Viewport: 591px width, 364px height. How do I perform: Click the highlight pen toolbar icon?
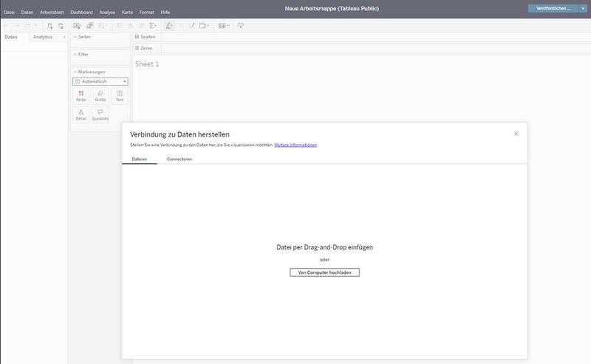tap(170, 25)
